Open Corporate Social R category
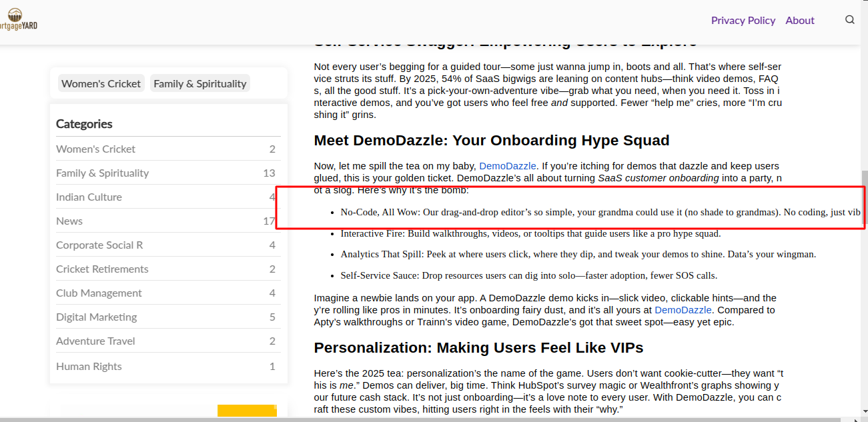Image resolution: width=868 pixels, height=422 pixels. (99, 245)
